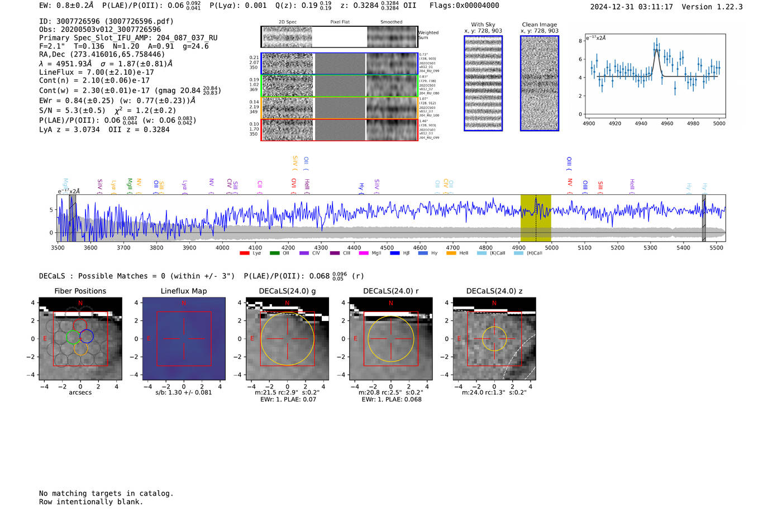Click the Primary Spec_Slot_IFU_AMP text
Image resolution: width=782 pixels, height=532 pixels.
coord(128,38)
